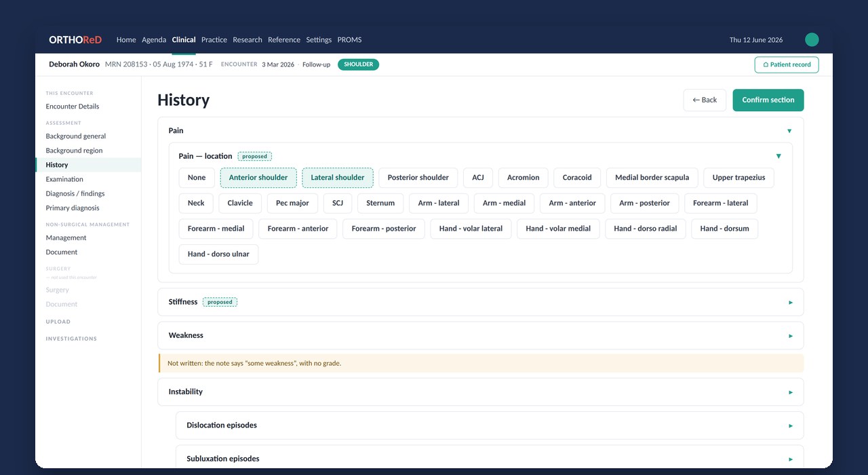Toggle Posterior shoulder pain location

(418, 178)
